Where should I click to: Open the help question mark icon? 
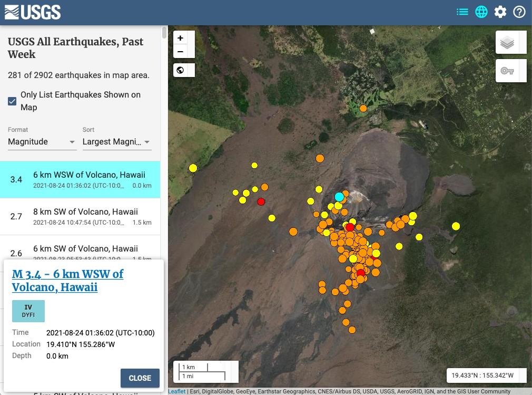(519, 12)
